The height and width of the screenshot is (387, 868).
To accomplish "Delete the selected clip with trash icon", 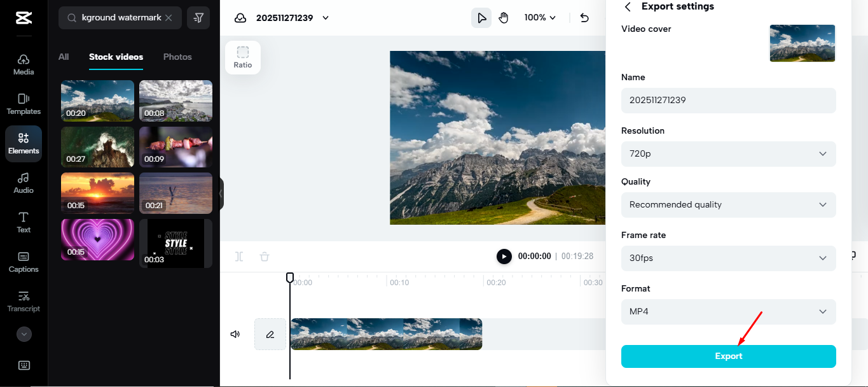I will tap(264, 256).
